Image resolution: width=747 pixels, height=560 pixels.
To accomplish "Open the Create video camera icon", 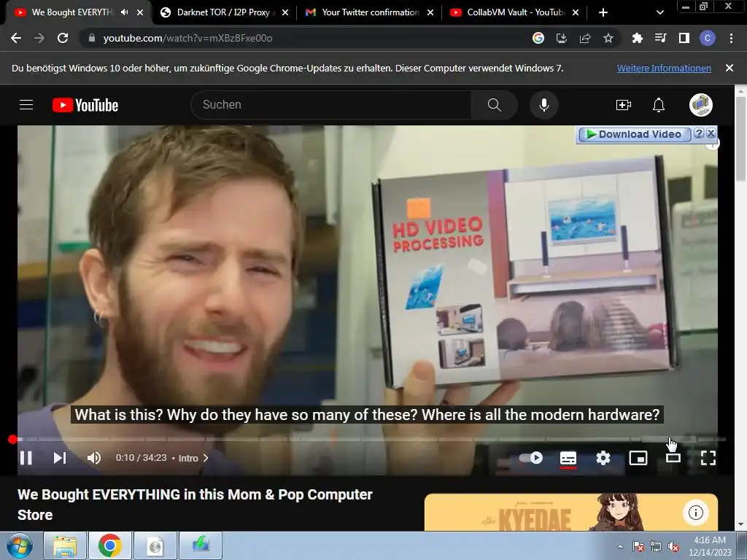I will 624,105.
